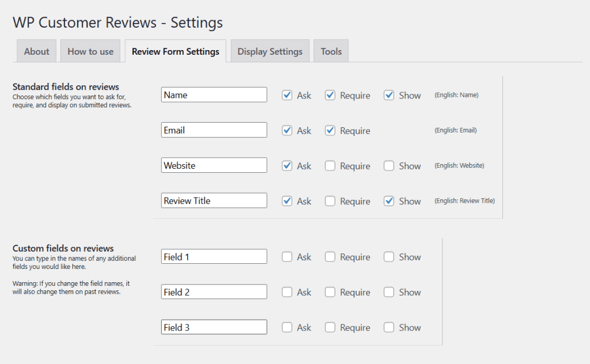Select the Review Form Settings tab
The image size is (590, 364).
coord(175,51)
